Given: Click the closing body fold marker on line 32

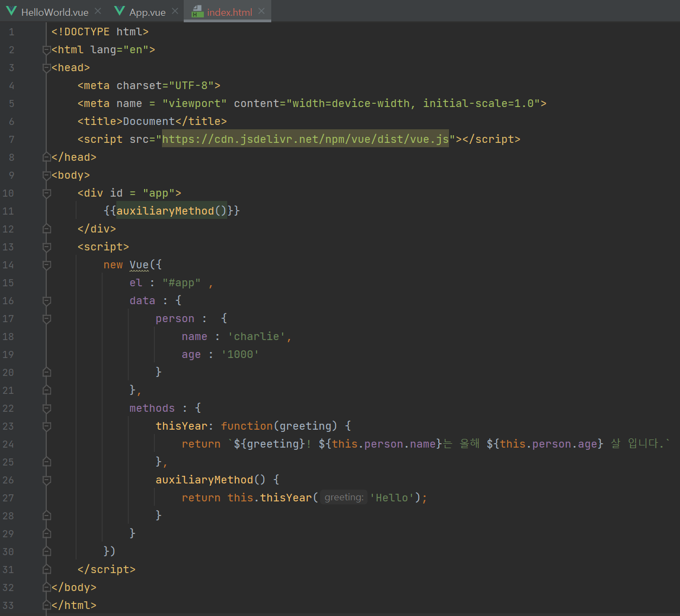Looking at the screenshot, I should (x=47, y=587).
